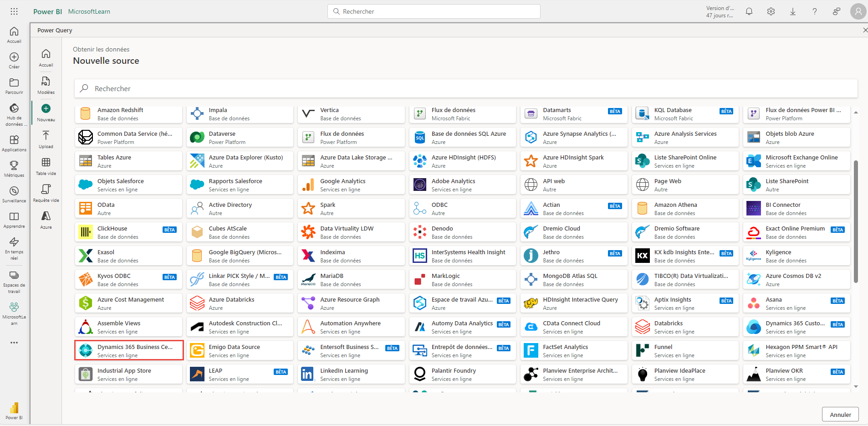Choose the LinkedIn Learning connector
Screen dimensions: 868x426
tap(352, 374)
